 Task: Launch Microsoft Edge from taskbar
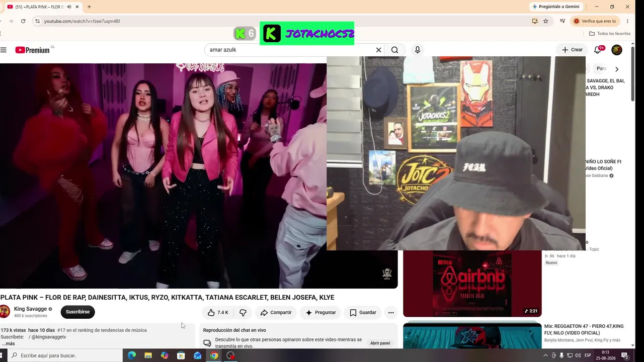[x=132, y=355]
